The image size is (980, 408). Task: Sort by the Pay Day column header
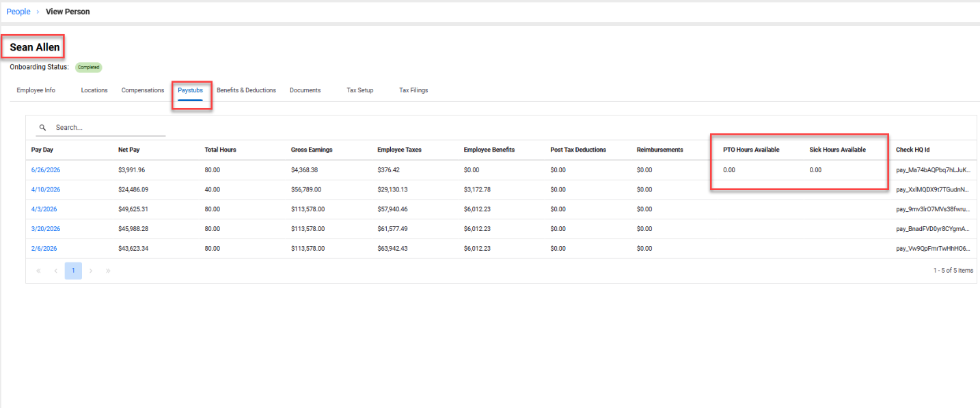42,150
